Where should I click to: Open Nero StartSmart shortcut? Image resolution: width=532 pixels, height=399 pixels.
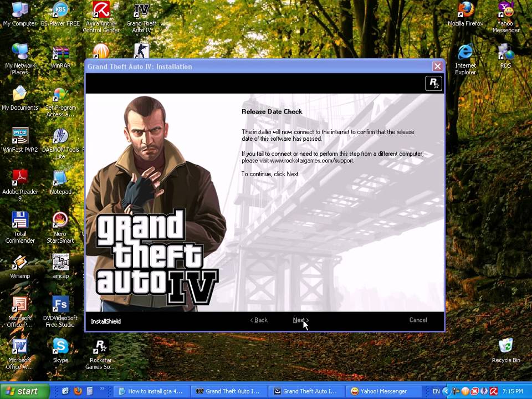[60, 227]
